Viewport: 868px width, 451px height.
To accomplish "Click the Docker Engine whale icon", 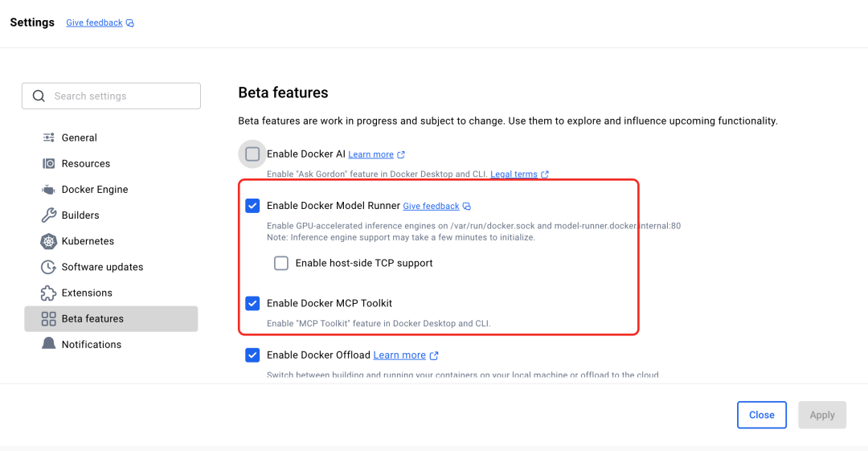I will (x=48, y=190).
